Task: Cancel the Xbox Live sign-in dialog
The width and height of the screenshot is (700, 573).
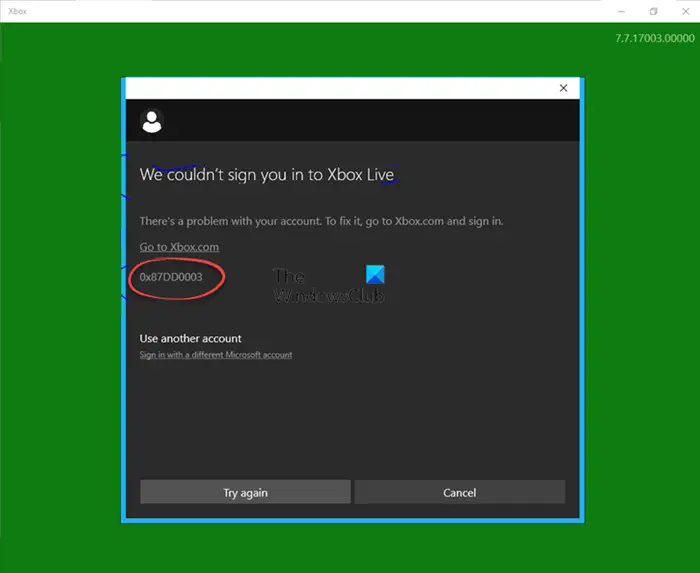Action: click(x=460, y=492)
